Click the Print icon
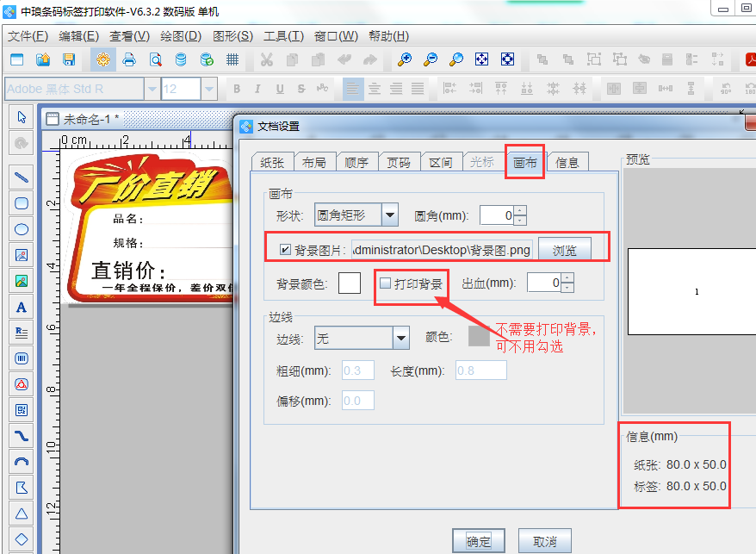The image size is (756, 554). [x=130, y=60]
